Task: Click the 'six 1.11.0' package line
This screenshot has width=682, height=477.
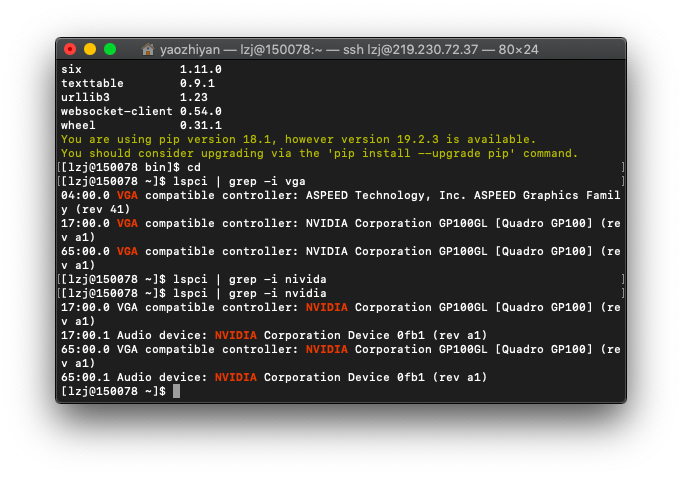Action: 140,69
